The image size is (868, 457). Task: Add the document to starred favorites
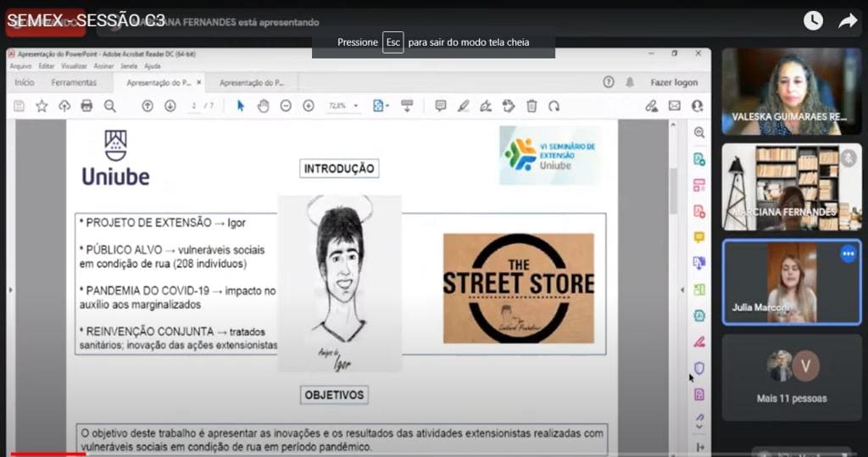pyautogui.click(x=42, y=106)
